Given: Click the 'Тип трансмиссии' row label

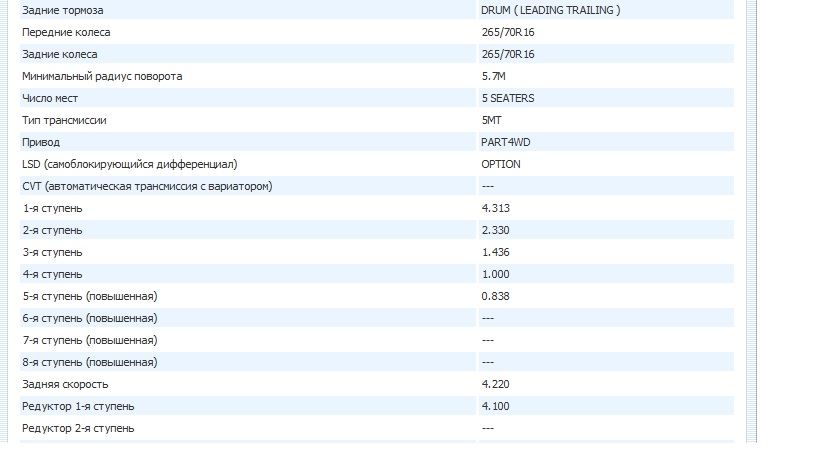Looking at the screenshot, I should 64,120.
